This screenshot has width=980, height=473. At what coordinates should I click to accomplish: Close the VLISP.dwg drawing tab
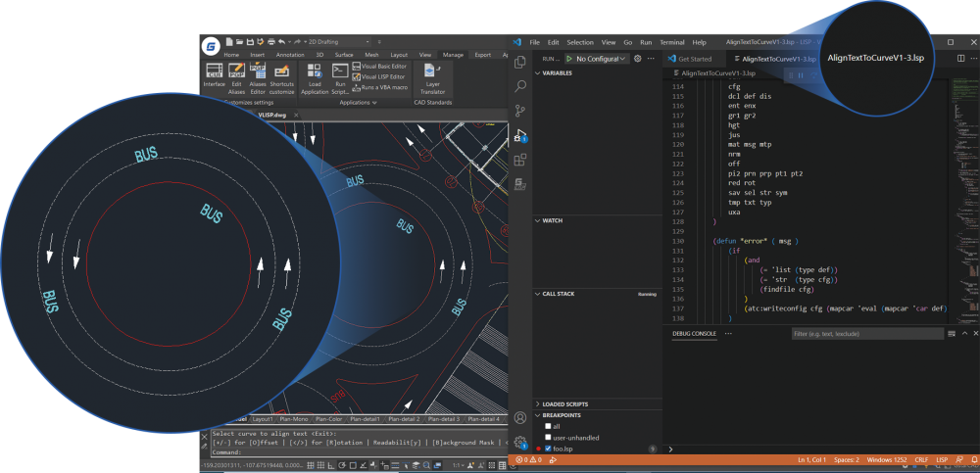[x=296, y=115]
